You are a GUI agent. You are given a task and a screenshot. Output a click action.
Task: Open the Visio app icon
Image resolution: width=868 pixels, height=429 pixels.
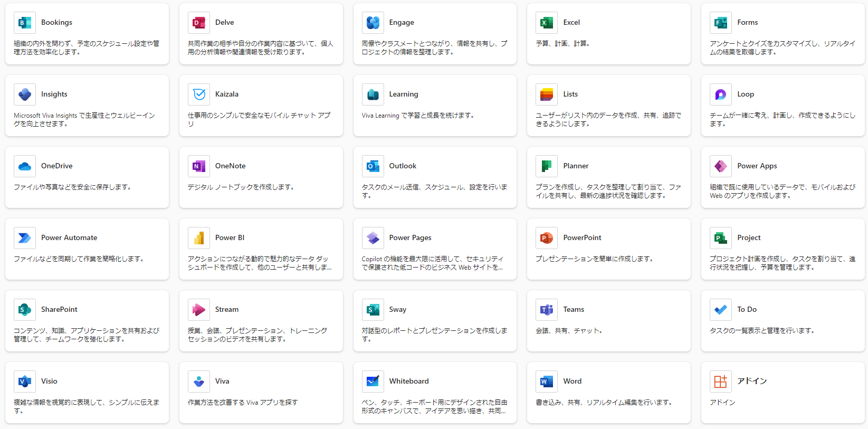coord(25,382)
